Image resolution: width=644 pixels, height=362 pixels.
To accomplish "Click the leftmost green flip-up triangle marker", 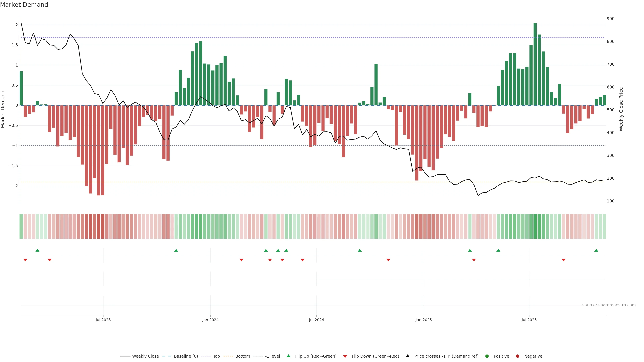I will pyautogui.click(x=38, y=250).
